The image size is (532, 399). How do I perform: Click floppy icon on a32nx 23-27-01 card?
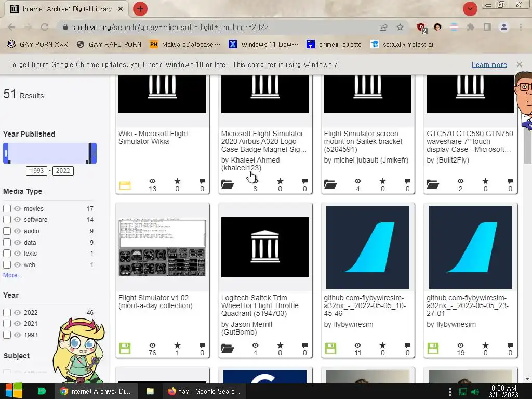[433, 349]
